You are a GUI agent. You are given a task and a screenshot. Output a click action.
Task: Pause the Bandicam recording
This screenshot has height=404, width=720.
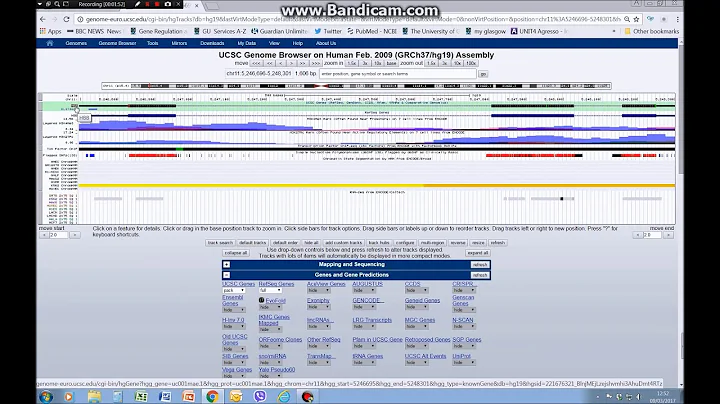[x=147, y=4]
